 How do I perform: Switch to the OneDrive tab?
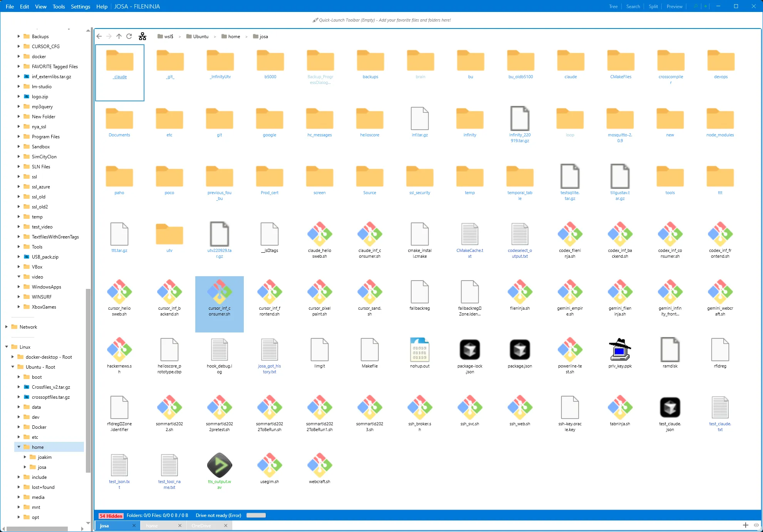click(x=201, y=525)
